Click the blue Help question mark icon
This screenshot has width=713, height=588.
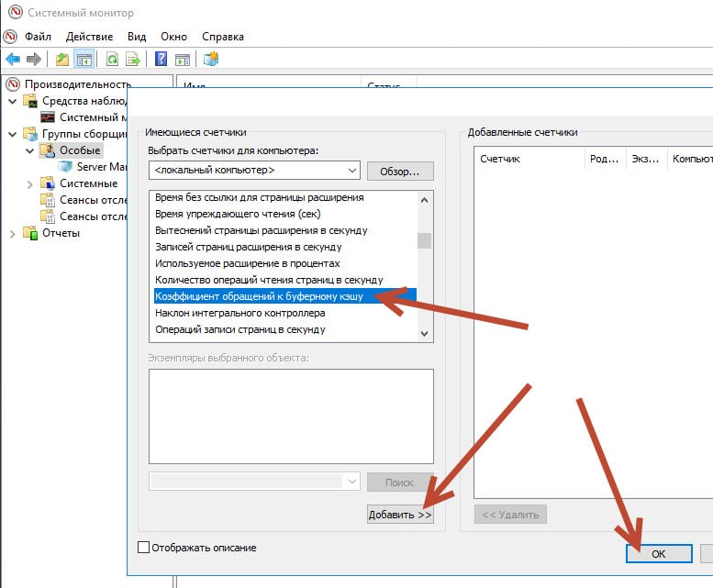162,60
